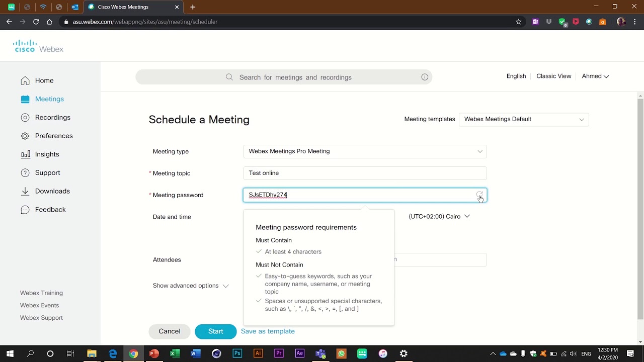Open the Support page in sidebar

tap(40, 172)
